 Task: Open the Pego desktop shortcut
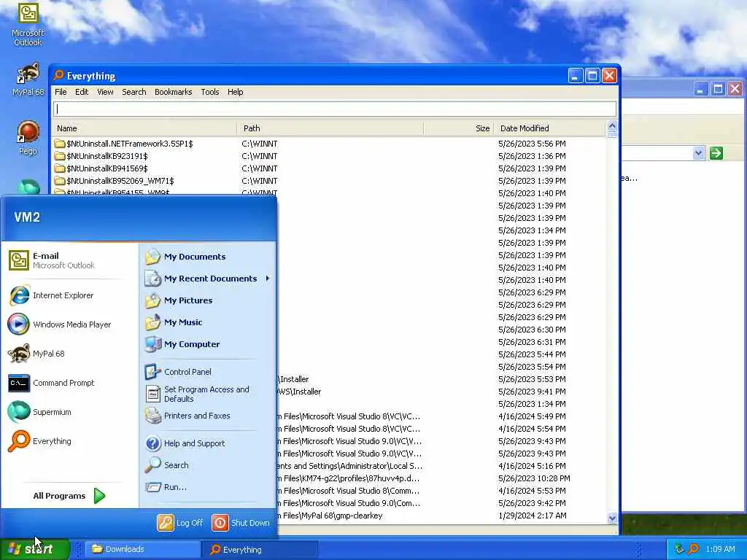28,138
